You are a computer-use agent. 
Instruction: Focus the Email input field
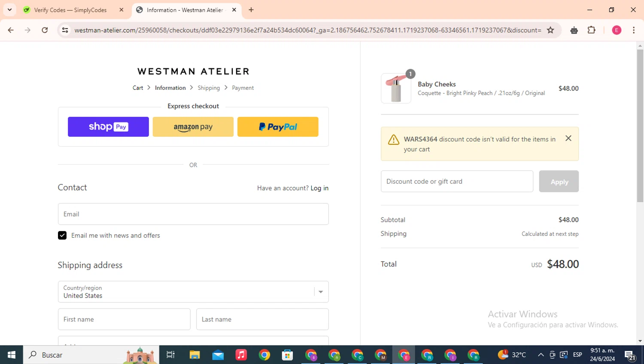click(x=193, y=214)
